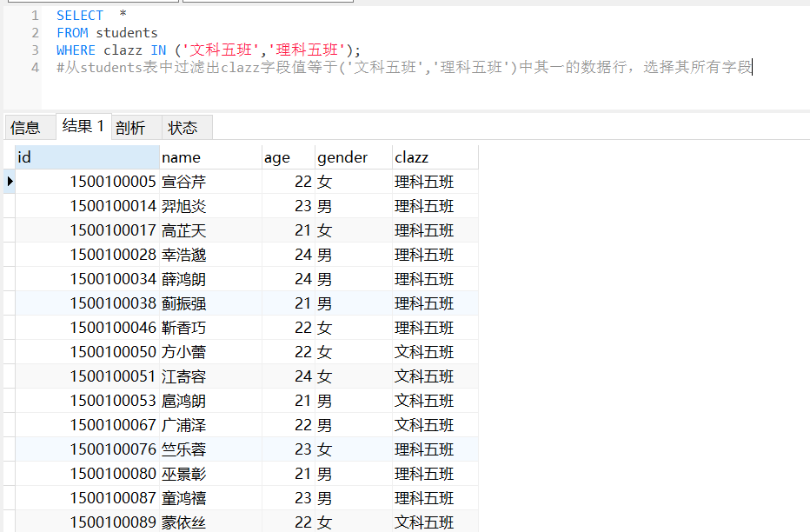Click the comment on line 4
The width and height of the screenshot is (810, 532).
[x=404, y=67]
